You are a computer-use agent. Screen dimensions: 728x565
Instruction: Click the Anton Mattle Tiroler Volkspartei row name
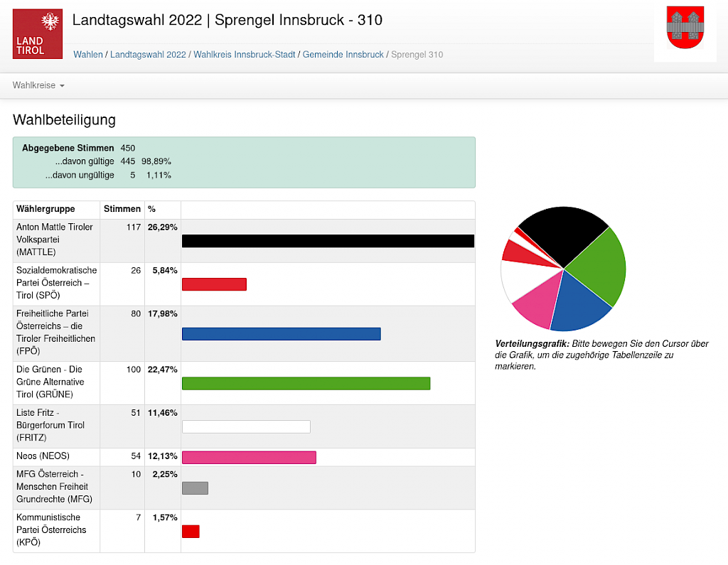click(x=54, y=240)
